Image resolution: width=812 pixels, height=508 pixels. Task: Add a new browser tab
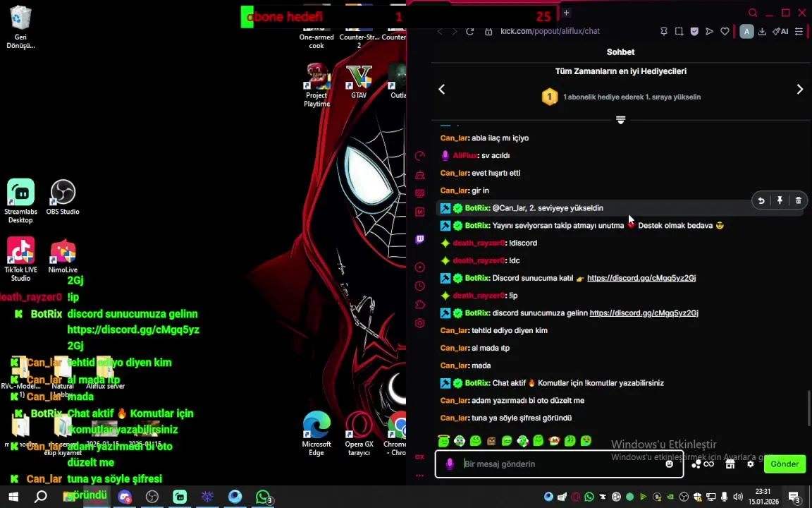coord(566,13)
